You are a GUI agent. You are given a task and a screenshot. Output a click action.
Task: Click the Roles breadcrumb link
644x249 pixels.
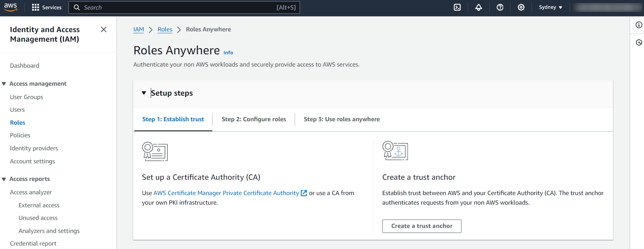(165, 29)
